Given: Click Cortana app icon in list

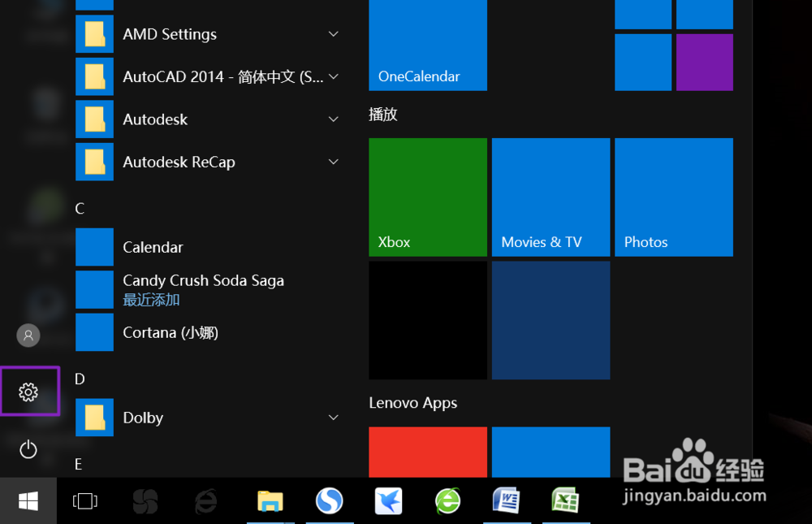Looking at the screenshot, I should (94, 332).
